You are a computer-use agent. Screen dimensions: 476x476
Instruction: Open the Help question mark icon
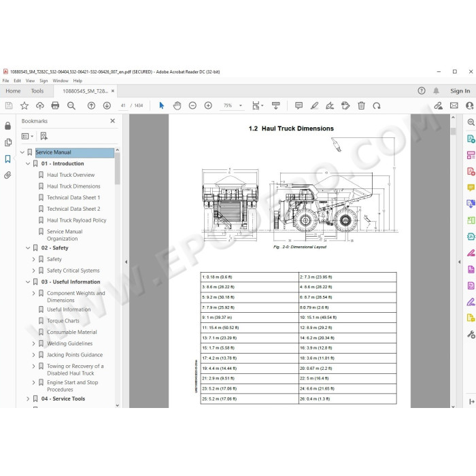tap(422, 90)
